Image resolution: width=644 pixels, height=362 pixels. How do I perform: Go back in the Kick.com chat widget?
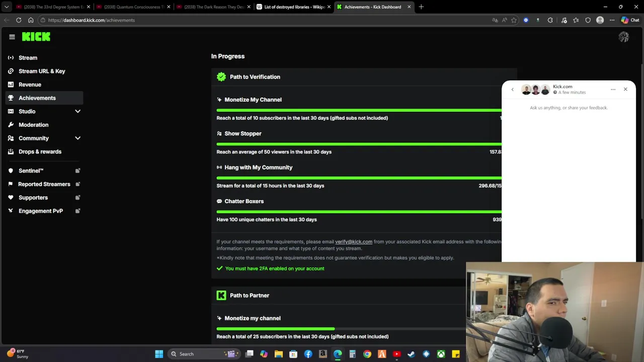[x=513, y=89]
